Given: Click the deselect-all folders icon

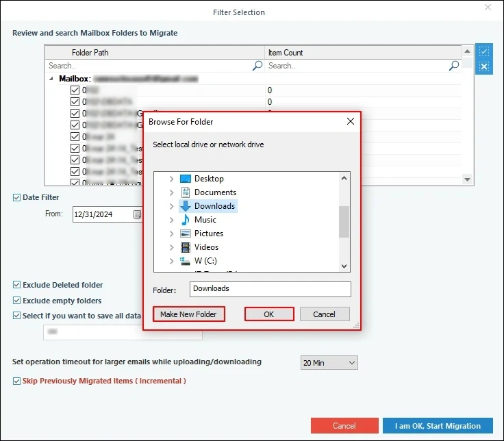Looking at the screenshot, I should tap(484, 66).
